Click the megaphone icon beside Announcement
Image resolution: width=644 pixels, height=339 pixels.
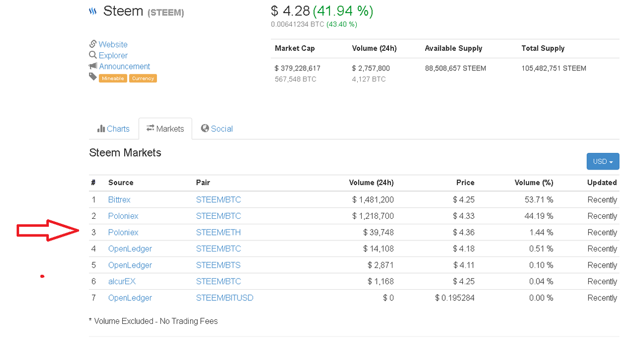[93, 66]
